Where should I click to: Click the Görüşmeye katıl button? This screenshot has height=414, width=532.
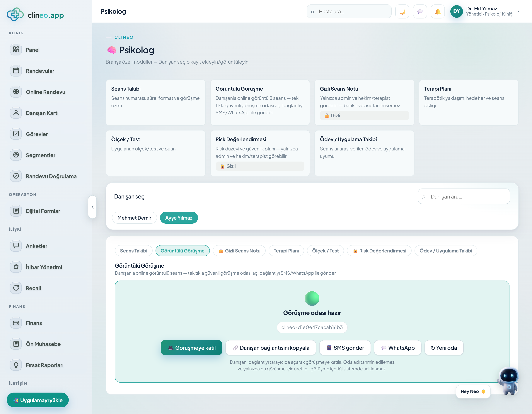(191, 348)
